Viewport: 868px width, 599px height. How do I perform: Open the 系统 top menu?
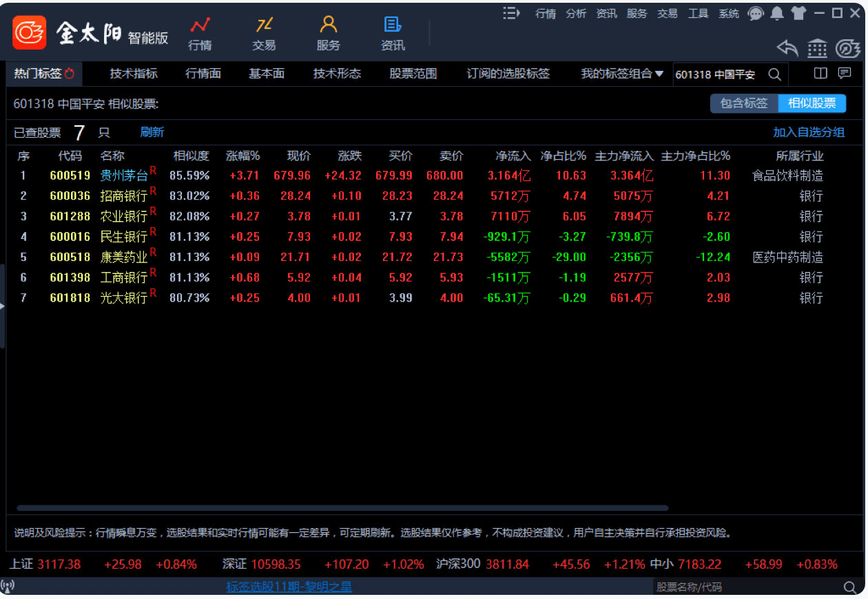729,14
